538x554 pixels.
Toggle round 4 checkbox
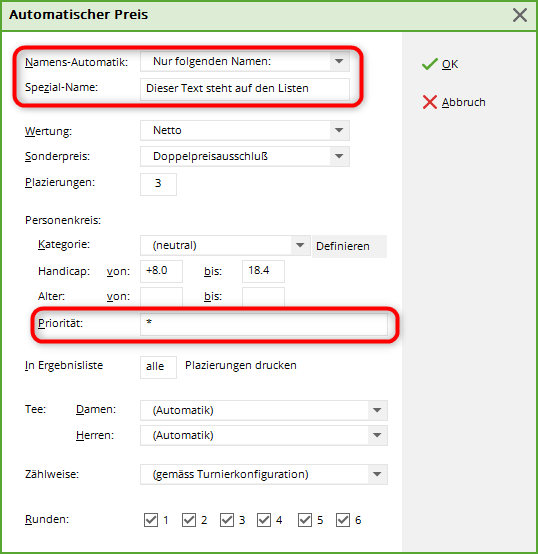point(264,520)
